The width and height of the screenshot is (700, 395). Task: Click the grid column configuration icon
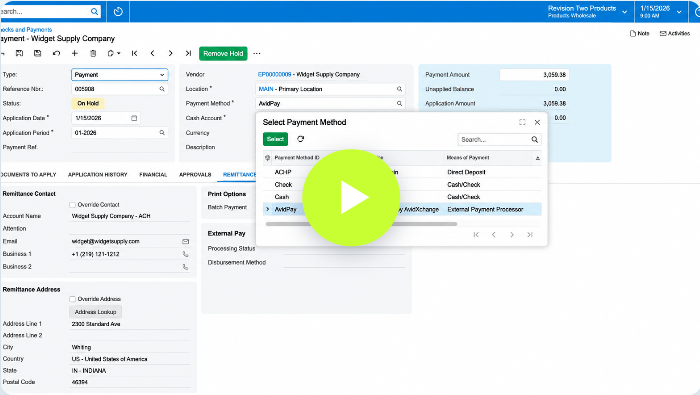coord(267,158)
